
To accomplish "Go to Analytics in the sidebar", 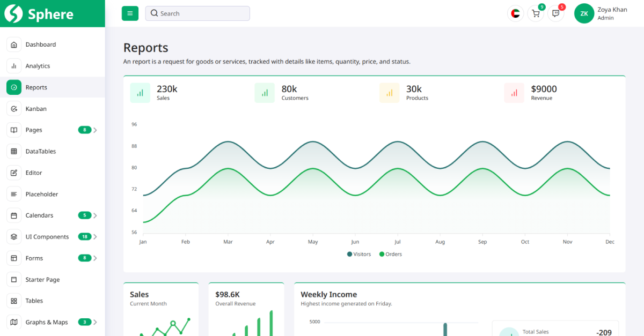I will tap(38, 66).
